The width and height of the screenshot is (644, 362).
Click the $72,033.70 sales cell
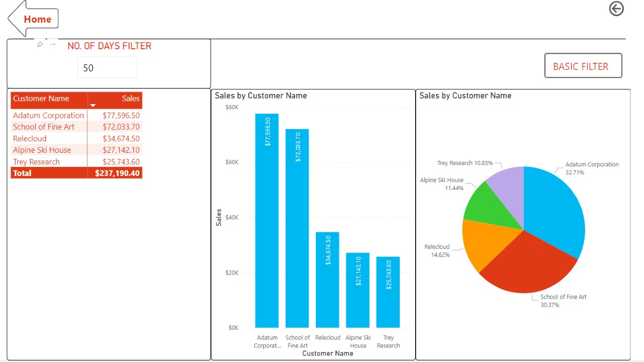coord(121,127)
